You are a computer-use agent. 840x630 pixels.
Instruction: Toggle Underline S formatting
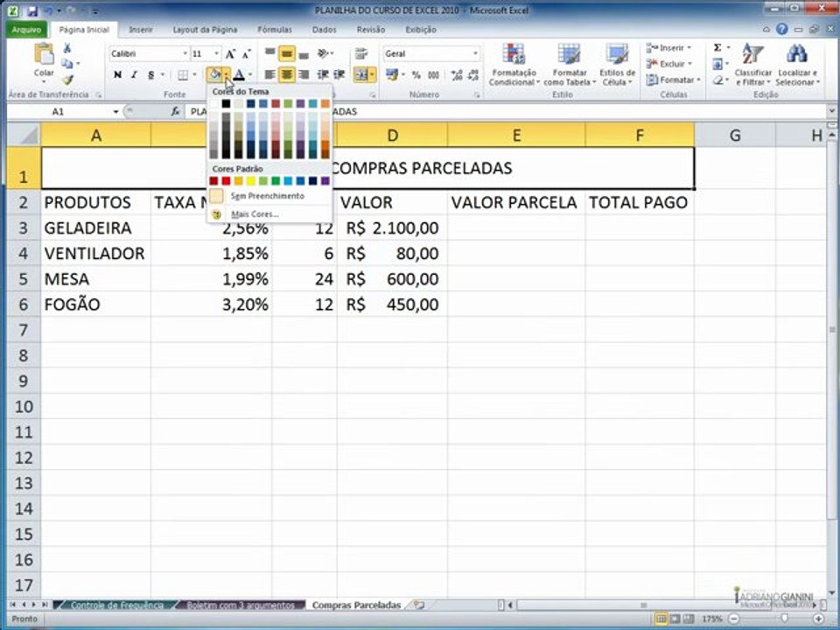(151, 74)
